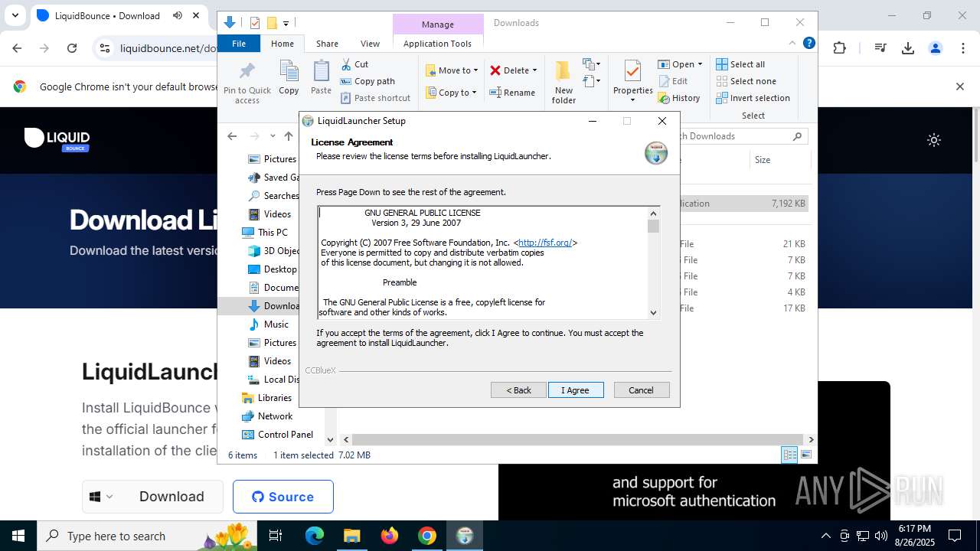The height and width of the screenshot is (551, 980).
Task: Click the LiquidBounce logo on website
Action: pyautogui.click(x=57, y=139)
